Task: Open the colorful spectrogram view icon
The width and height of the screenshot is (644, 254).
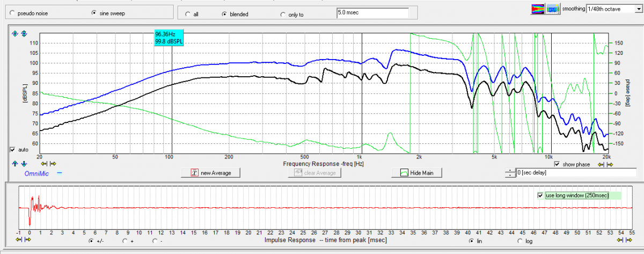Action: (537, 9)
